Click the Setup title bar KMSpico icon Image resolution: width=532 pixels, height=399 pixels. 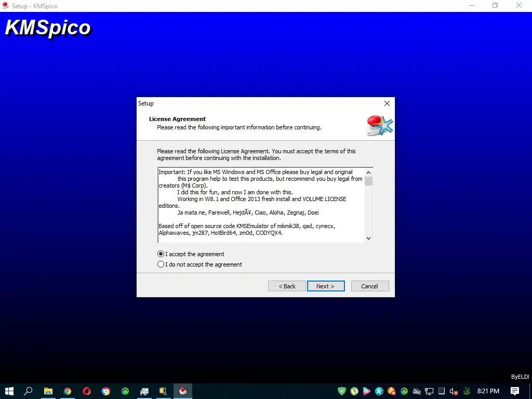pos(5,5)
